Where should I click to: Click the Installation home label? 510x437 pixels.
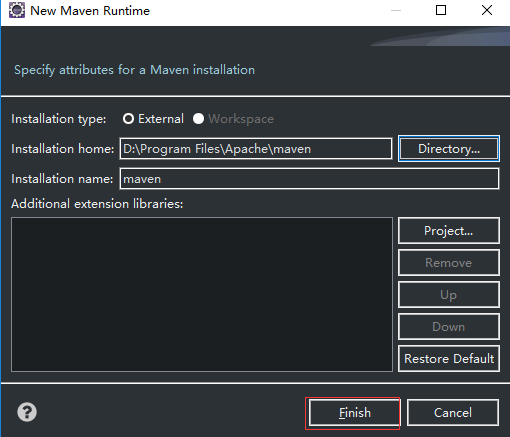pyautogui.click(x=63, y=149)
